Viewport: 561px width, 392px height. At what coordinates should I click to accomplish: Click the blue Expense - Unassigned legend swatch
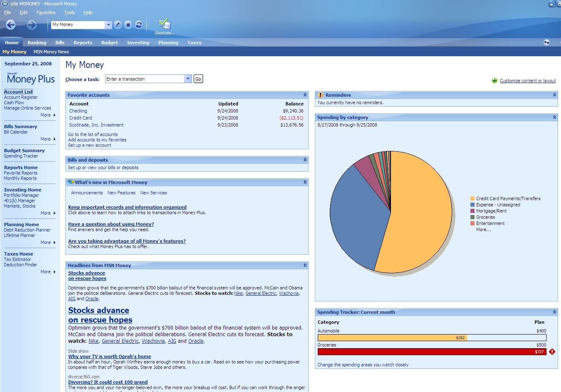(x=472, y=205)
